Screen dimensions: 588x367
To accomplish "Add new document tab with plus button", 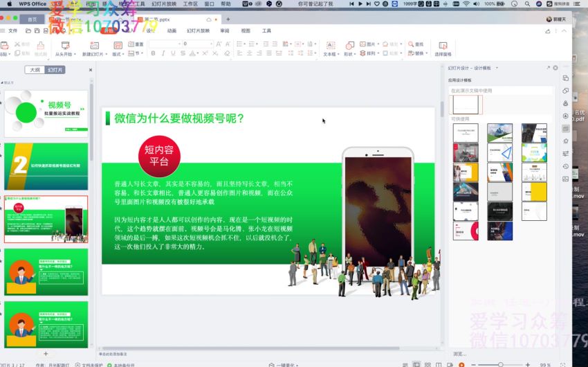I will (x=228, y=19).
